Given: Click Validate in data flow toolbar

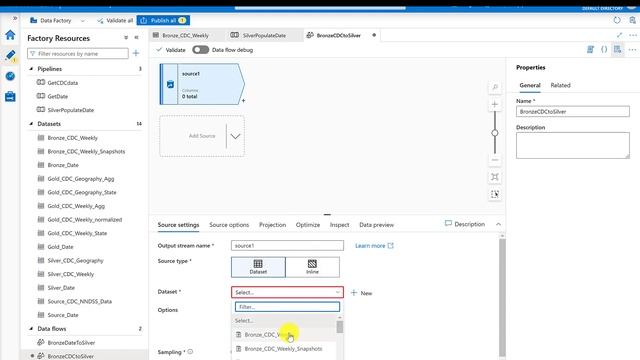Looking at the screenshot, I should click(171, 50).
